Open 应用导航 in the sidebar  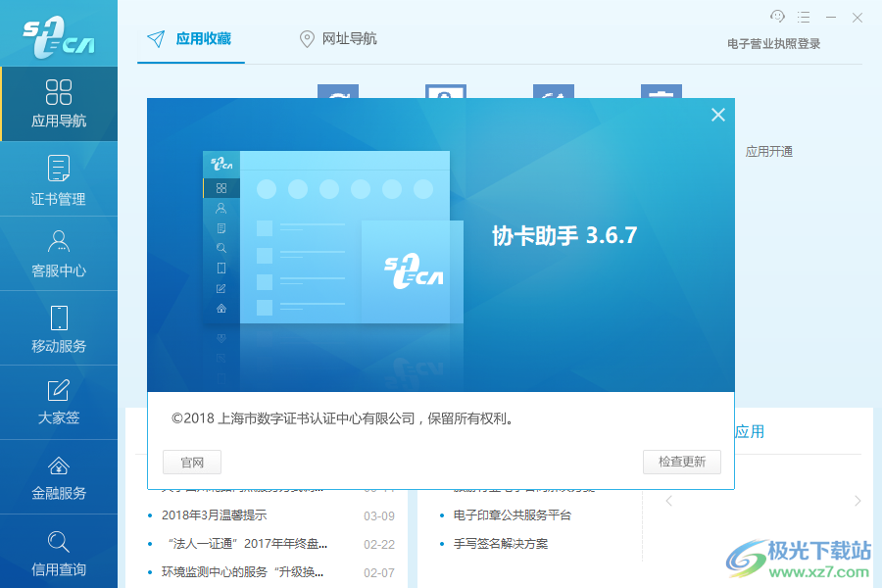coord(59,104)
